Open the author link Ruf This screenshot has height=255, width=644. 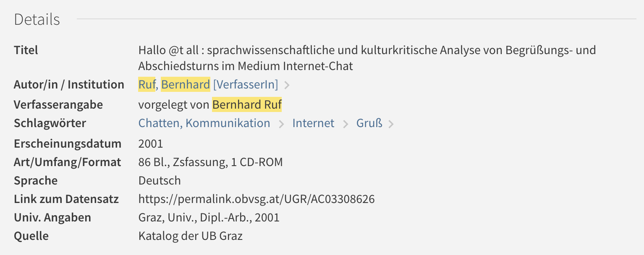147,85
